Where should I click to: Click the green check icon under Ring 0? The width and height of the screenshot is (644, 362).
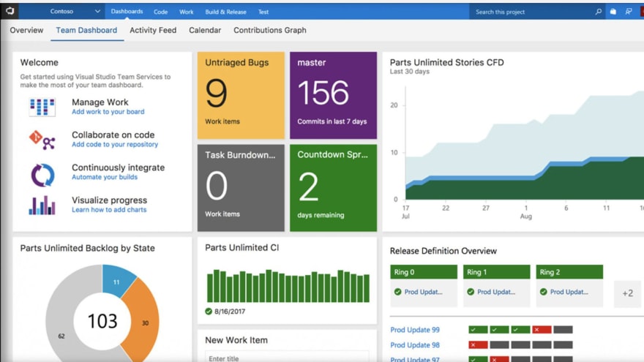click(x=397, y=292)
